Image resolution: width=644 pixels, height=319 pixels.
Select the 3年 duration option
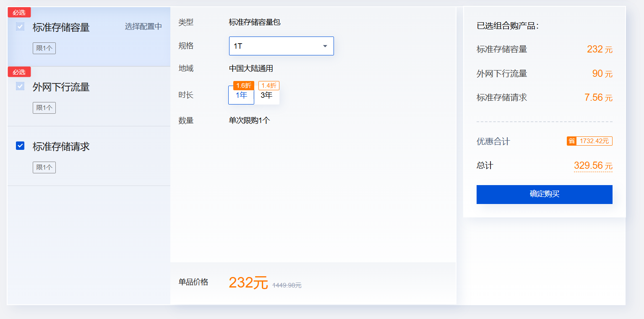(x=268, y=96)
